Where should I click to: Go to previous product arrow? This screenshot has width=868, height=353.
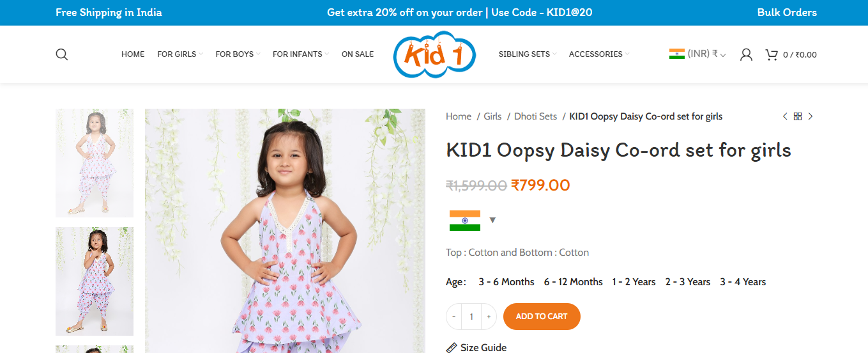785,116
